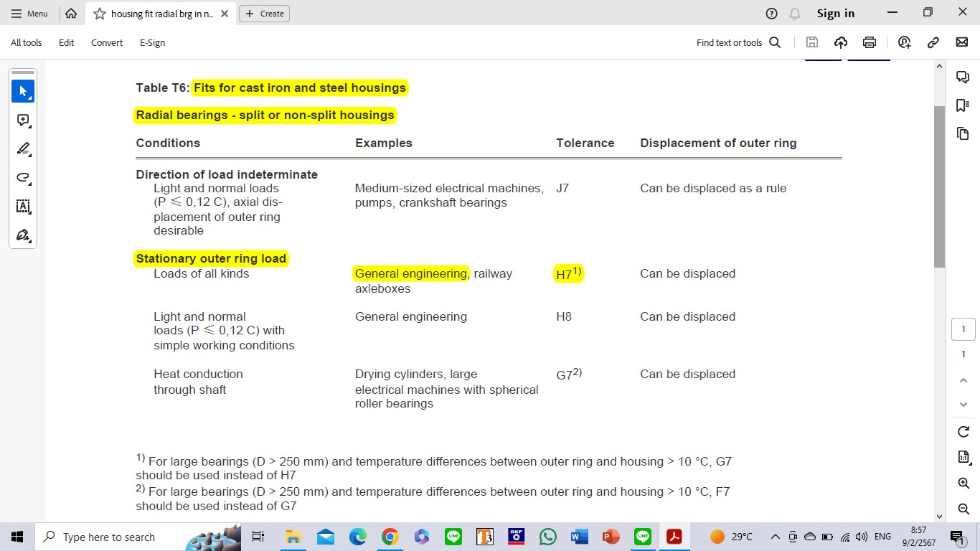Print the document with printer icon
Screen dimensions: 980x551
pyautogui.click(x=870, y=42)
